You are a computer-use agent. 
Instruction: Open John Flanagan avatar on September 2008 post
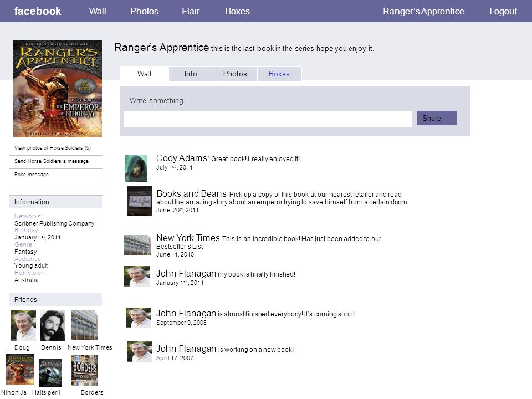(x=138, y=318)
